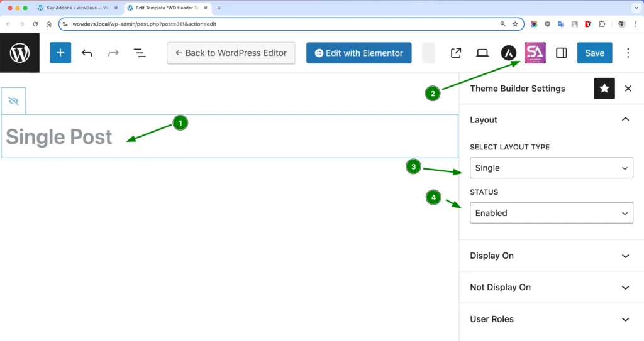Viewport: 644px width, 341px height.
Task: View site information icon in address bar
Action: pyautogui.click(x=65, y=24)
